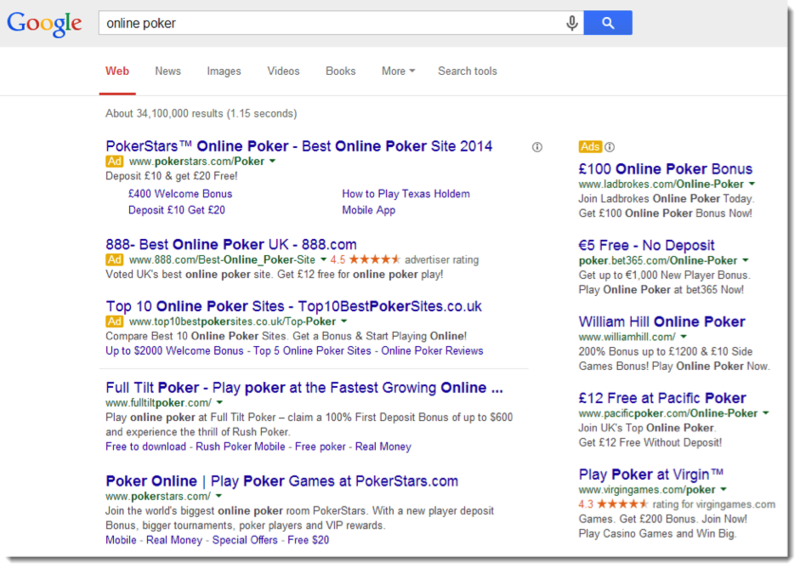Expand arrow next to organic www.pokerstars.com/ URL
The width and height of the screenshot is (800, 569).
(218, 496)
